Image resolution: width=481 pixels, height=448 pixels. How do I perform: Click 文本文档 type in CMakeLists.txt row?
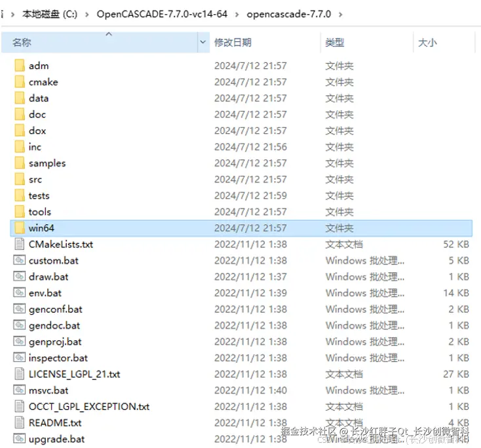tap(344, 245)
